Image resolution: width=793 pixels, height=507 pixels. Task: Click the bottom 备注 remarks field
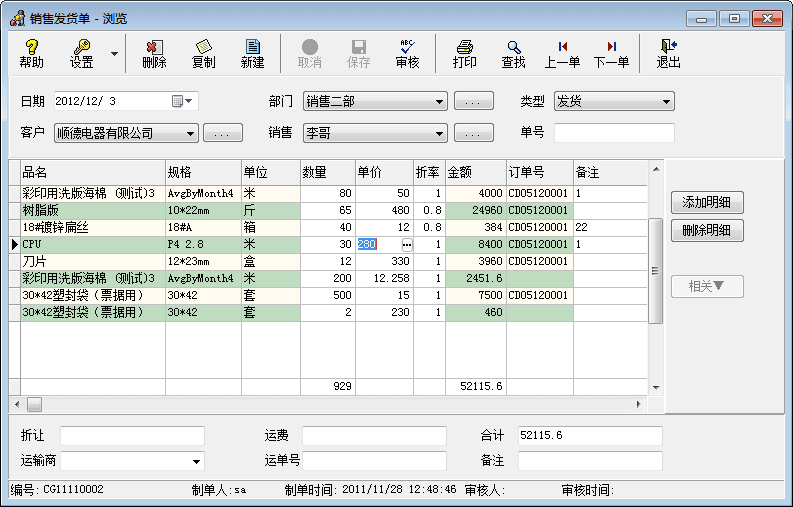(x=590, y=461)
